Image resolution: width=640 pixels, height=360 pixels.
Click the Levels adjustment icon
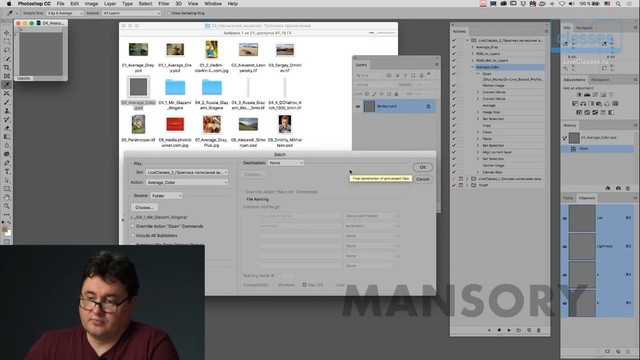coord(587,95)
